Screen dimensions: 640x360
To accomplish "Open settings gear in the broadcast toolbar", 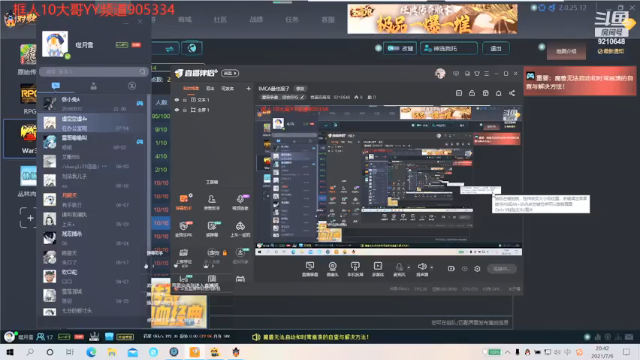I will [477, 269].
